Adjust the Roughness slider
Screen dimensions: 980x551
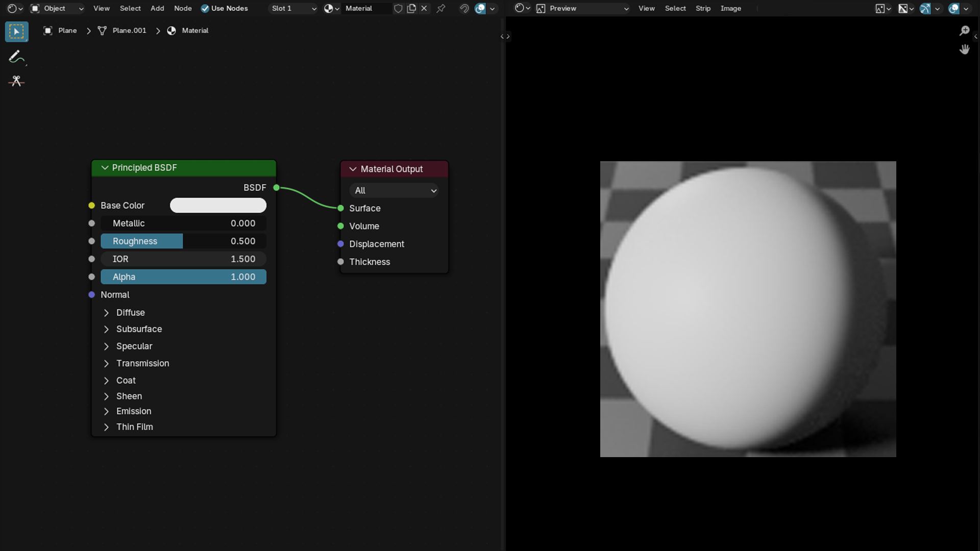click(x=183, y=241)
